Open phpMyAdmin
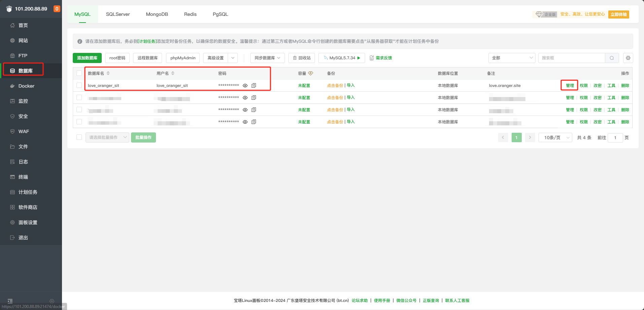The width and height of the screenshot is (644, 310). pos(183,58)
